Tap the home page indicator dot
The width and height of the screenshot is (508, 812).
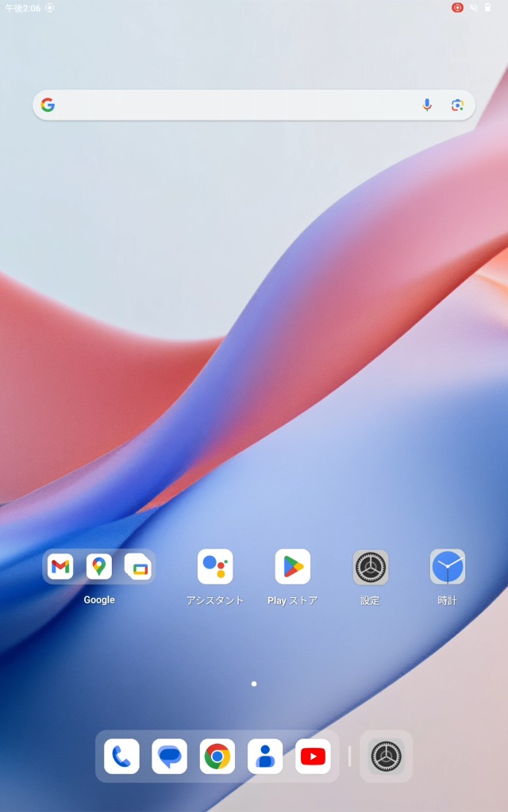click(x=254, y=684)
